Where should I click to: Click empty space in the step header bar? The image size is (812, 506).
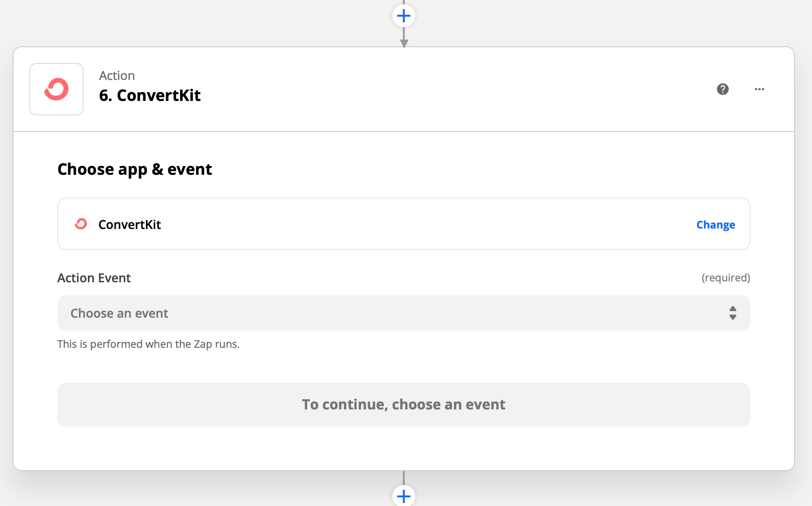437,89
